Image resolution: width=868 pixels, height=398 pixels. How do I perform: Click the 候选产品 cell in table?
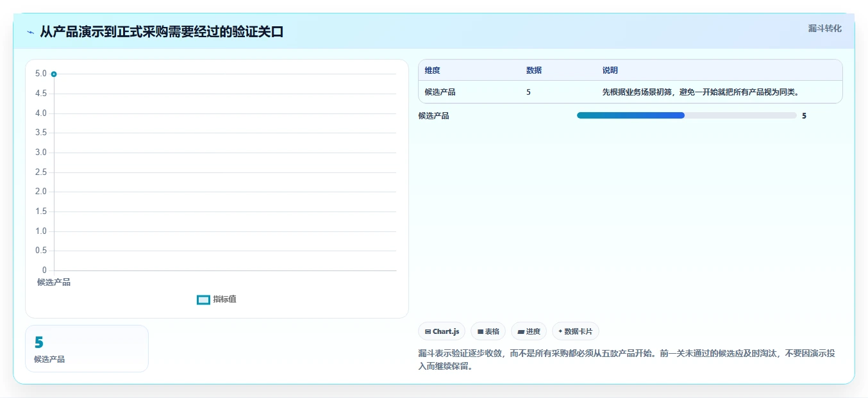[440, 92]
